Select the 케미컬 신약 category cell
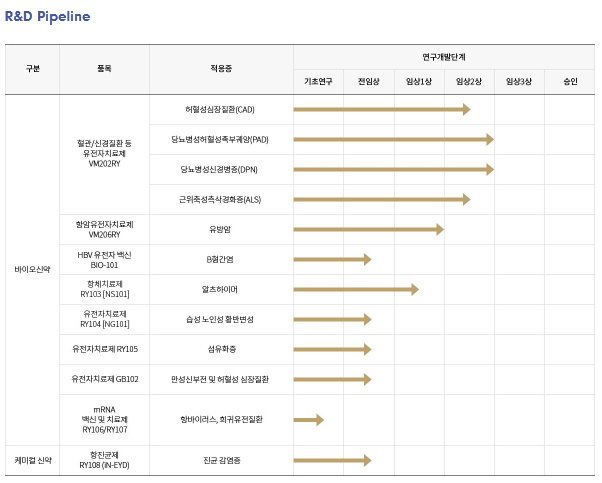The height and width of the screenshot is (483, 602). pyautogui.click(x=33, y=460)
